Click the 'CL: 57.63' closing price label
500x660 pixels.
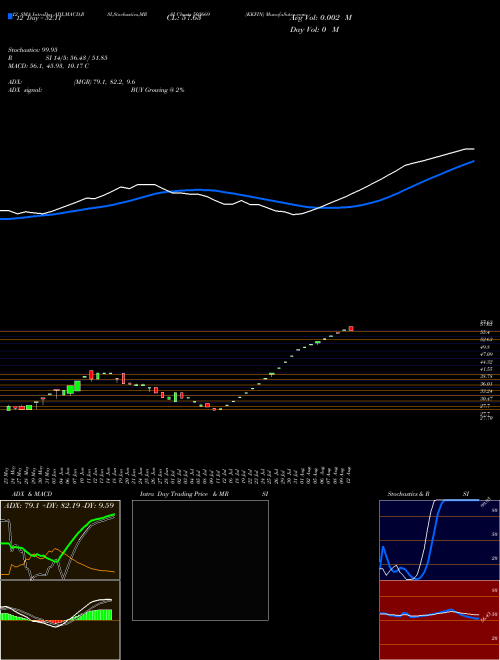[x=184, y=18]
